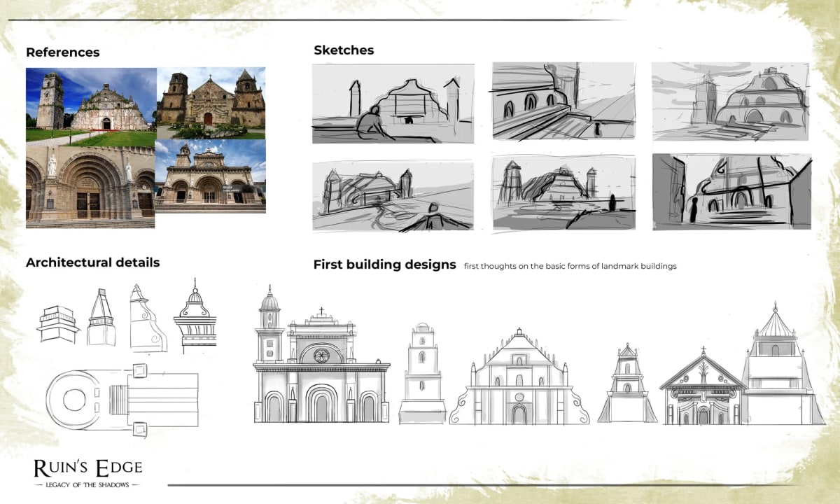The image size is (840, 504).
Task: Click the church floor plan drawing
Action: (x=122, y=398)
